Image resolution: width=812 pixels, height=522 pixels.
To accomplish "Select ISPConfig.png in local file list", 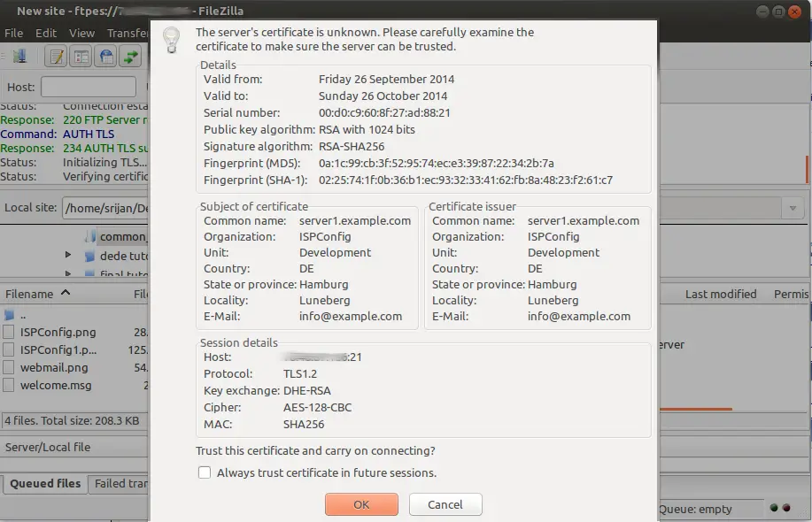I will (58, 332).
